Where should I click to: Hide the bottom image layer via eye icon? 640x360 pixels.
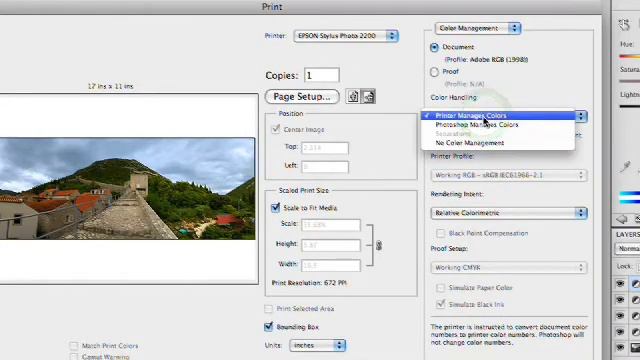pyautogui.click(x=620, y=347)
